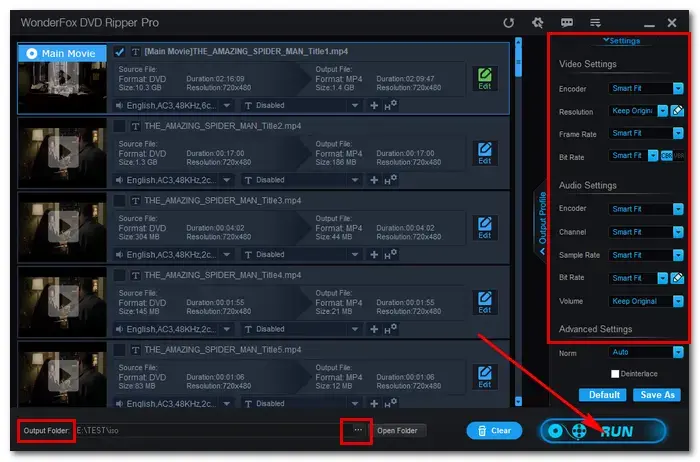700x462 pixels.
Task: Click the Open Folder button
Action: pos(397,431)
